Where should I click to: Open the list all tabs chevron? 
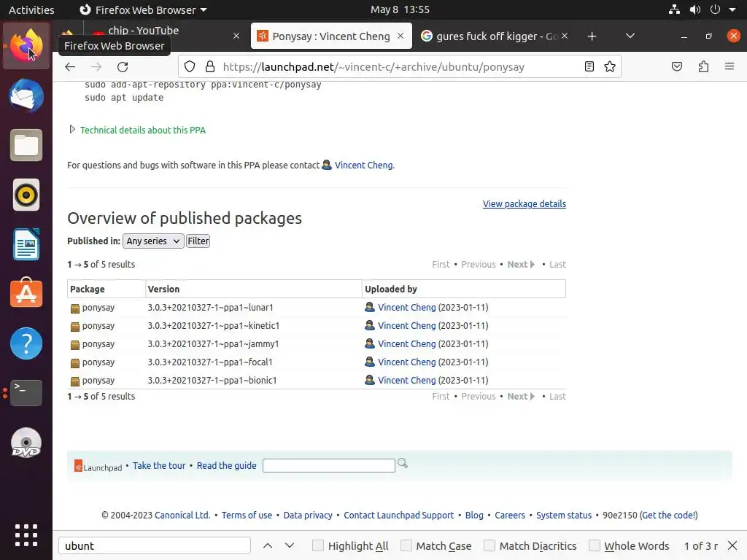tap(630, 36)
